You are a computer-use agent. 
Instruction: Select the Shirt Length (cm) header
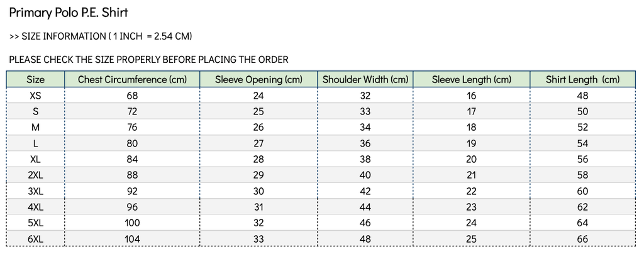pyautogui.click(x=582, y=80)
